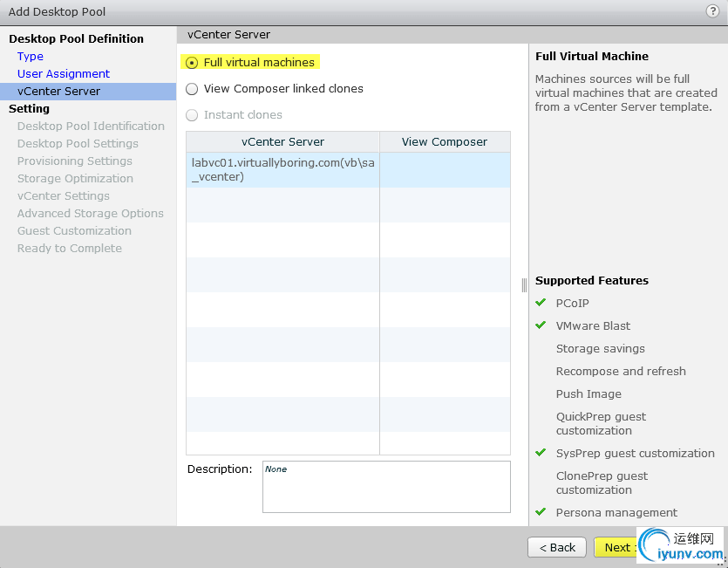Click the side panel splitter handle
Screen dimensions: 728x568
click(524, 285)
